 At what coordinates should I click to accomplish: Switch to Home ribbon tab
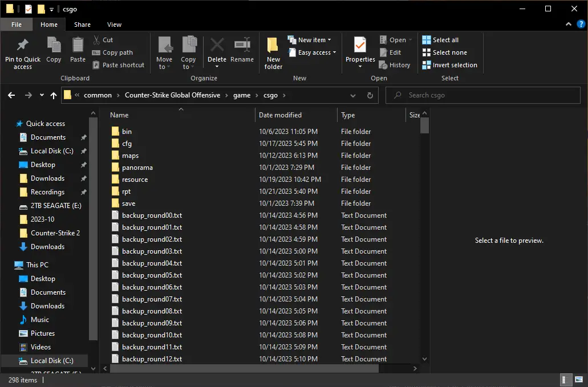49,25
